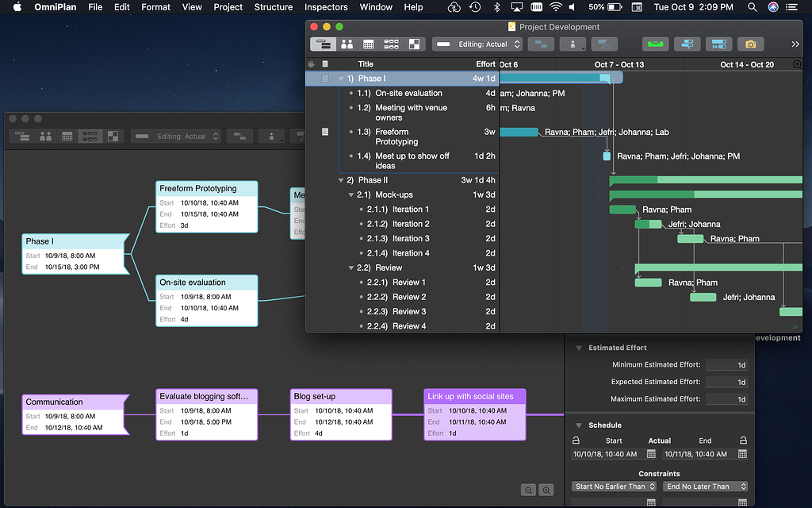This screenshot has width=812, height=508.
Task: Open Siri from the menu bar
Action: [773, 7]
